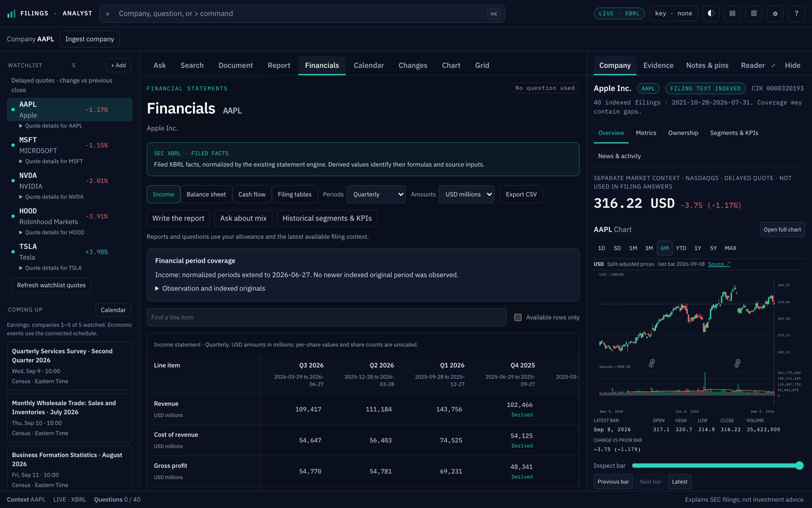Open the Periods Quarterly dropdown
Image resolution: width=812 pixels, height=508 pixels.
tap(376, 194)
